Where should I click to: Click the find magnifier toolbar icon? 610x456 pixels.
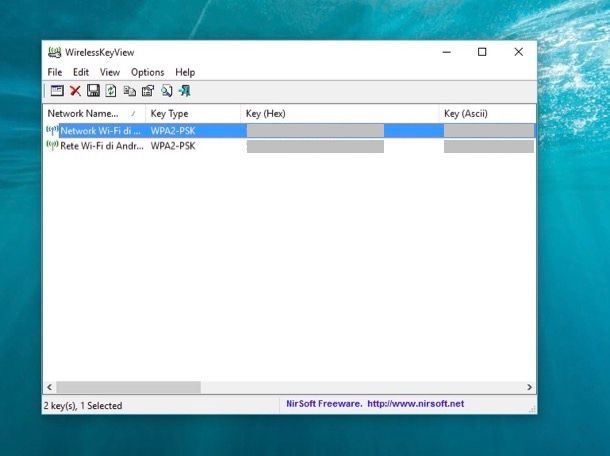(x=167, y=91)
